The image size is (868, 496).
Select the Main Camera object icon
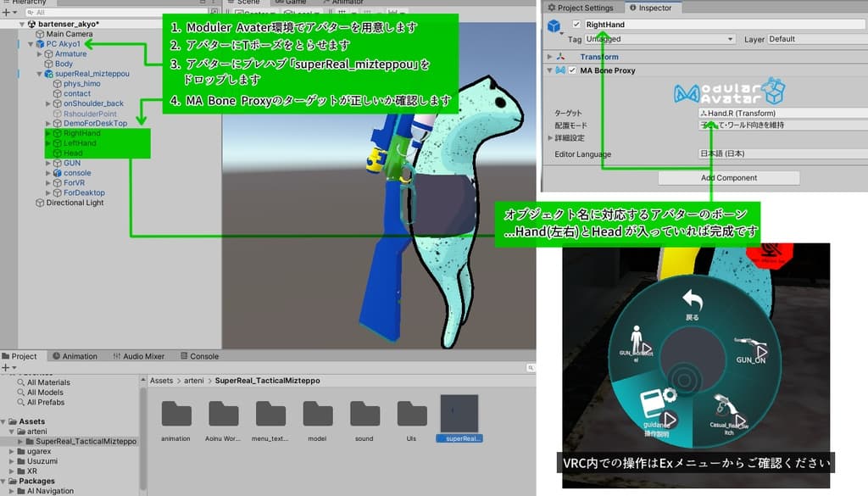40,34
